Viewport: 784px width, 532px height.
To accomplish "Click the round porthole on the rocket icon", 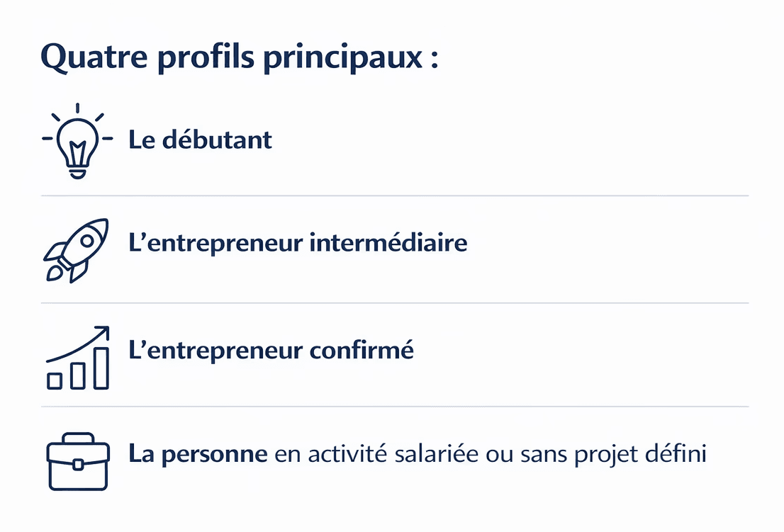I will (x=87, y=241).
